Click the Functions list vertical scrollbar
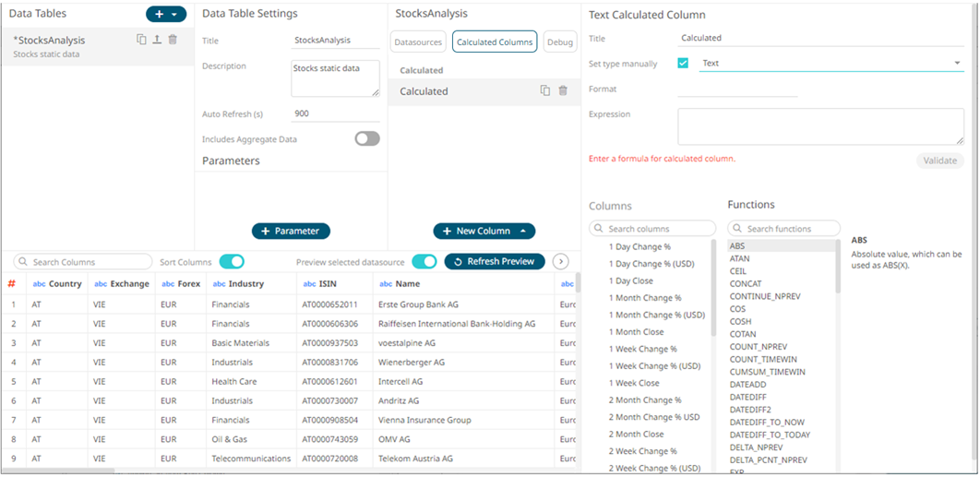The width and height of the screenshot is (980, 477). [838, 268]
